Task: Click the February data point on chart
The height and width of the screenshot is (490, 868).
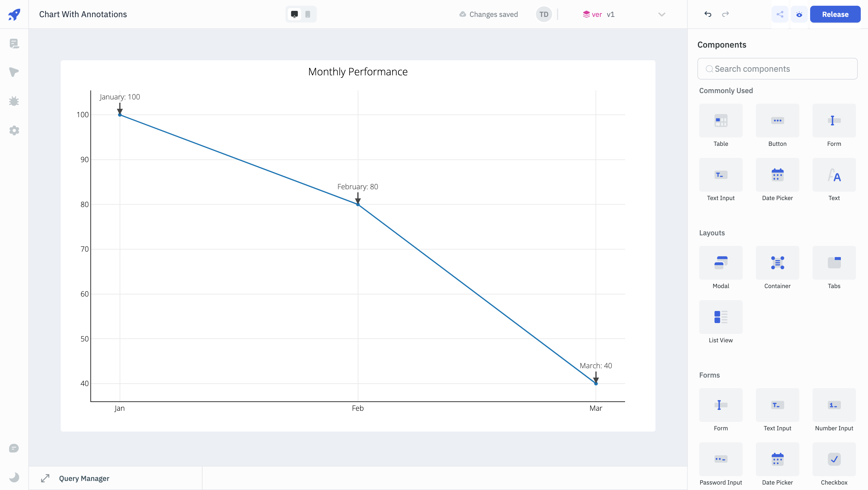Action: coord(358,204)
